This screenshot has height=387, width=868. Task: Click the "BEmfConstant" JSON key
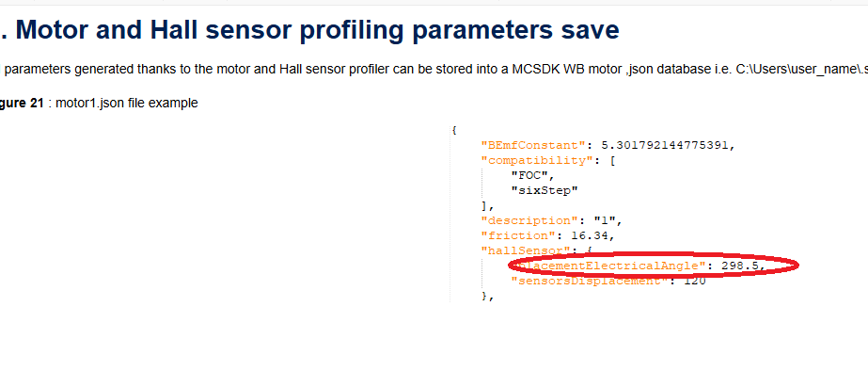click(x=533, y=145)
